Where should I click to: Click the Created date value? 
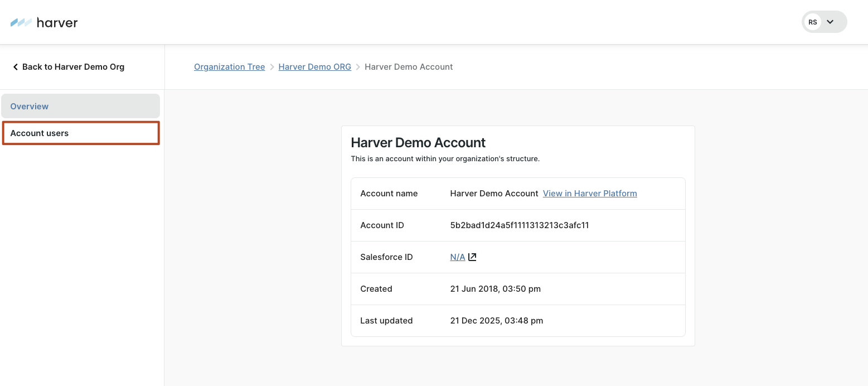point(495,289)
